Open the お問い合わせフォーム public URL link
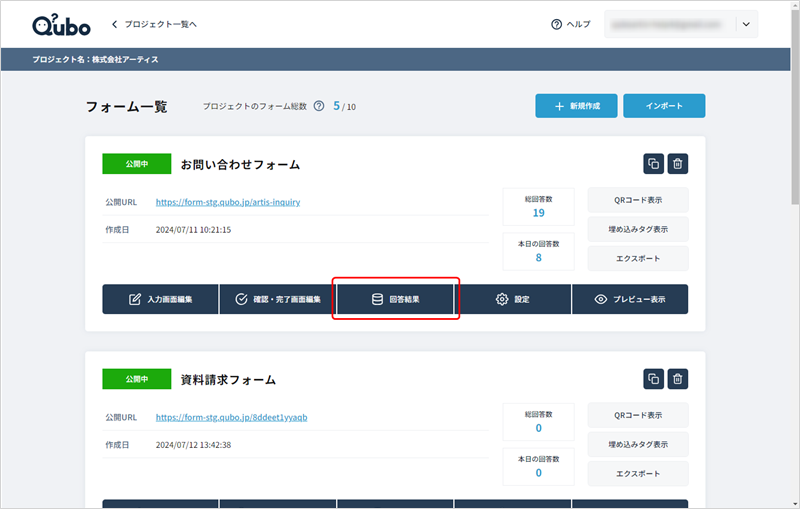 (228, 202)
